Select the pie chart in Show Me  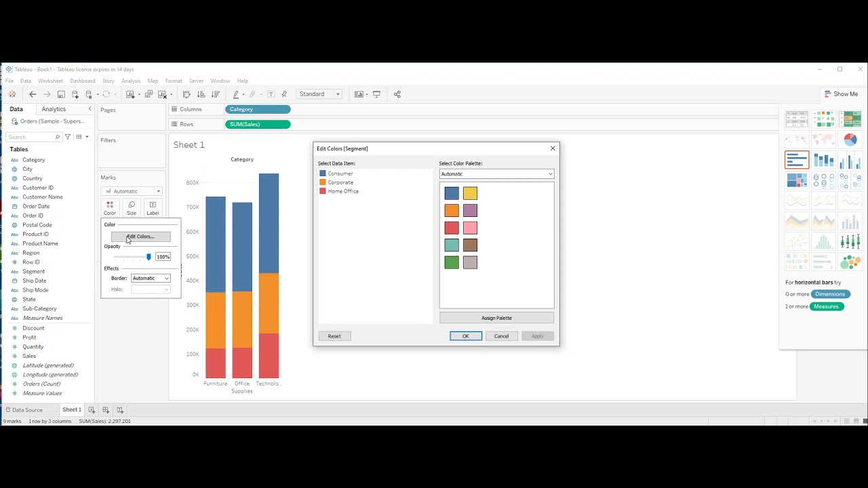(x=850, y=140)
